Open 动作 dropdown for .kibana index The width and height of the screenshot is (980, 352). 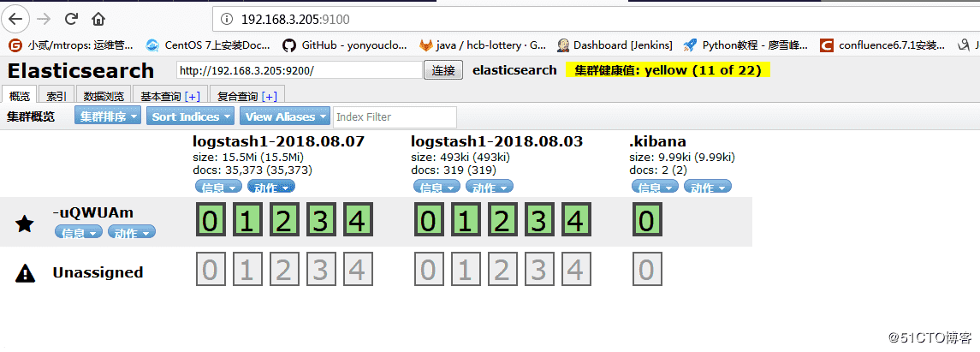pyautogui.click(x=708, y=187)
